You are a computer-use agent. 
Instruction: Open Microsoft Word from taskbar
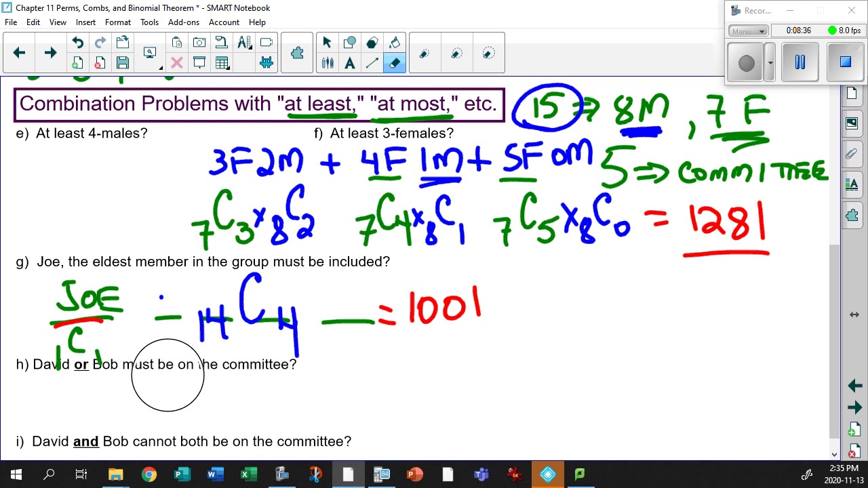(215, 474)
